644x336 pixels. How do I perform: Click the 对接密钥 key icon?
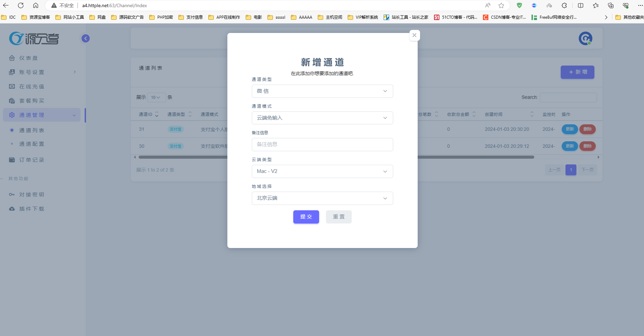point(12,195)
